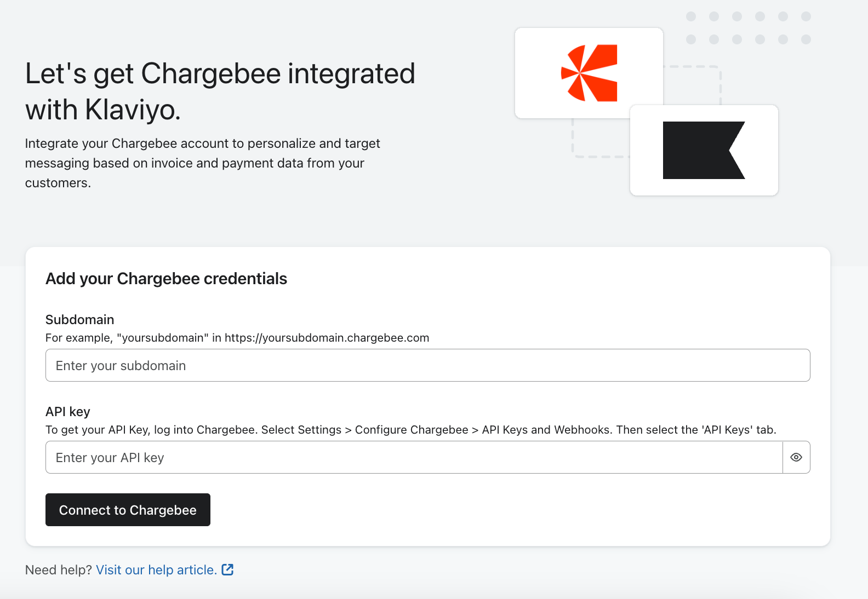Click the orange Chargebee logo
Screen dimensions: 868x599
[x=589, y=73]
